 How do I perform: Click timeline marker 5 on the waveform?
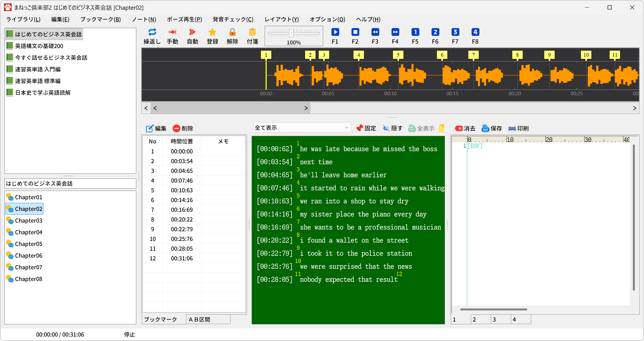[398, 55]
